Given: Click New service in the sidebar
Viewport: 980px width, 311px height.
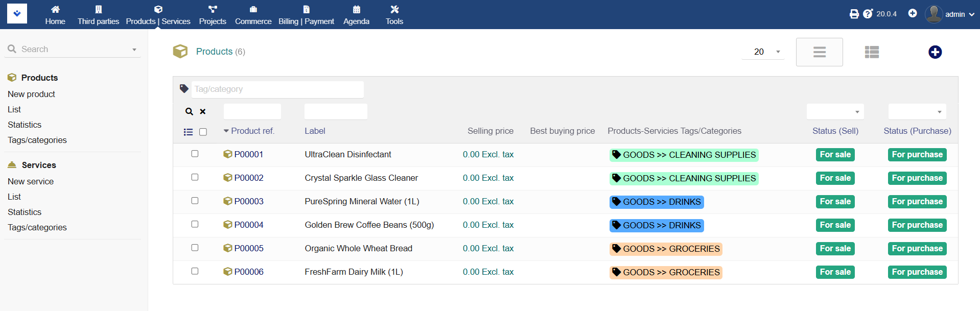Looking at the screenshot, I should point(31,181).
